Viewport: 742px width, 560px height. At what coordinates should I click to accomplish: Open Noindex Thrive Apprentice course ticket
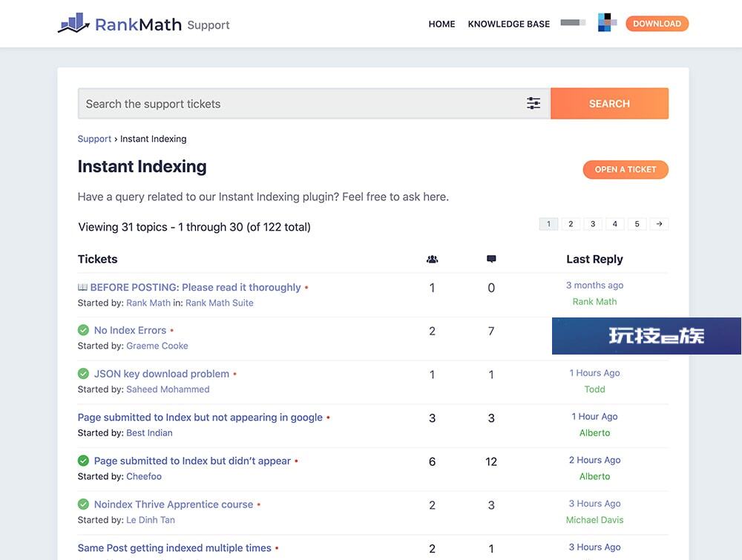coord(174,504)
